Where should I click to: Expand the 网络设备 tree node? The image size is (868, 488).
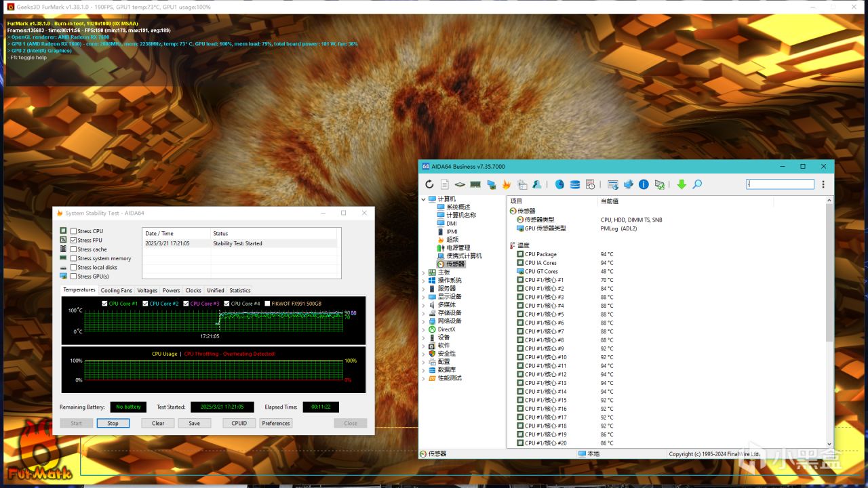[x=424, y=321]
